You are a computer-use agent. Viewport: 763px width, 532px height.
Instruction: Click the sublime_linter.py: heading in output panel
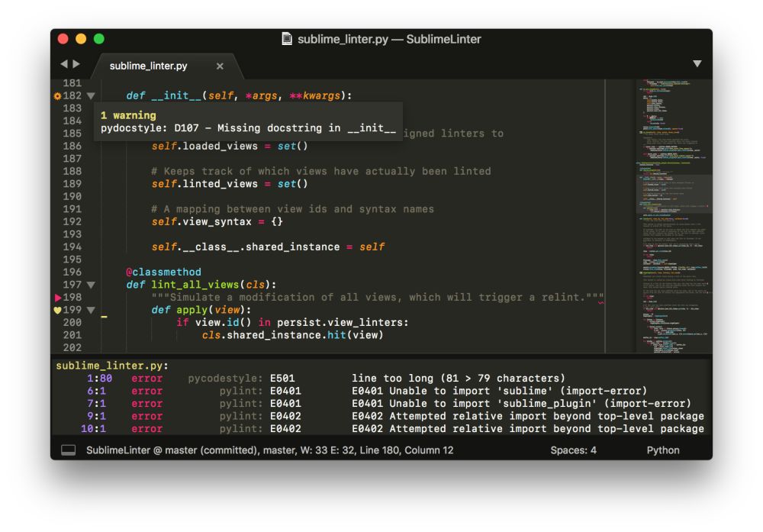[x=112, y=366]
